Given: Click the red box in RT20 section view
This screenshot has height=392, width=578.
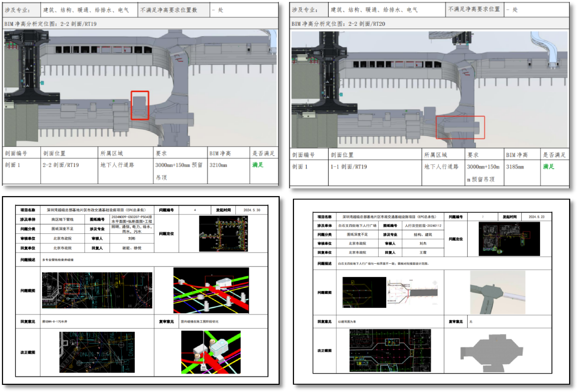Looking at the screenshot, I should (460, 127).
